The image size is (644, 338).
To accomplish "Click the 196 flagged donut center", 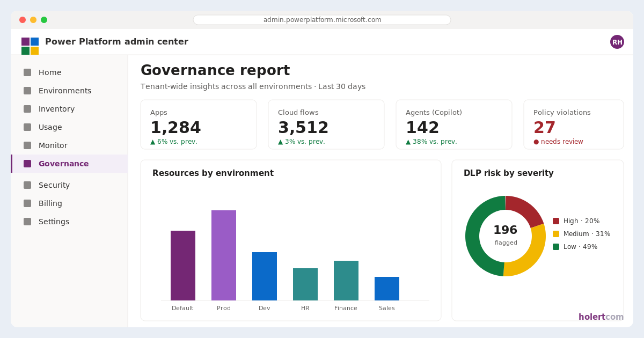I will pos(506,234).
